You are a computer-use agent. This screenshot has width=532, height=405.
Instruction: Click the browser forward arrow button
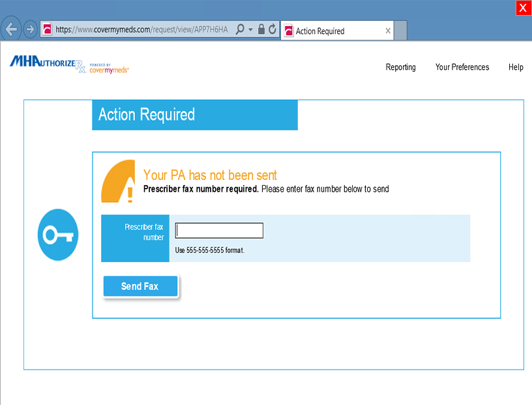[x=30, y=29]
